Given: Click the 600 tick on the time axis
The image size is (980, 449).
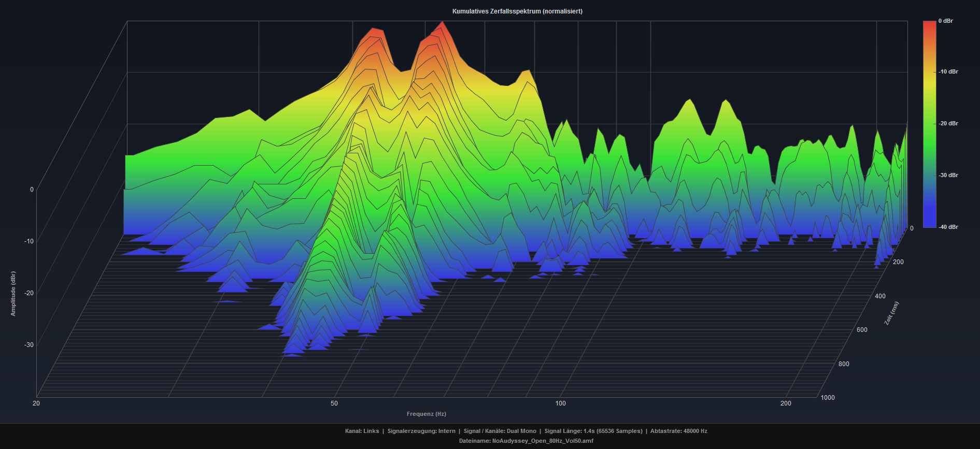Looking at the screenshot, I should [x=862, y=330].
